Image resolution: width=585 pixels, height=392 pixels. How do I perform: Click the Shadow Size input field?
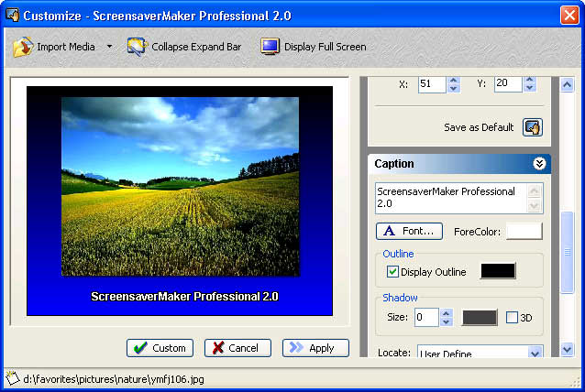[426, 318]
